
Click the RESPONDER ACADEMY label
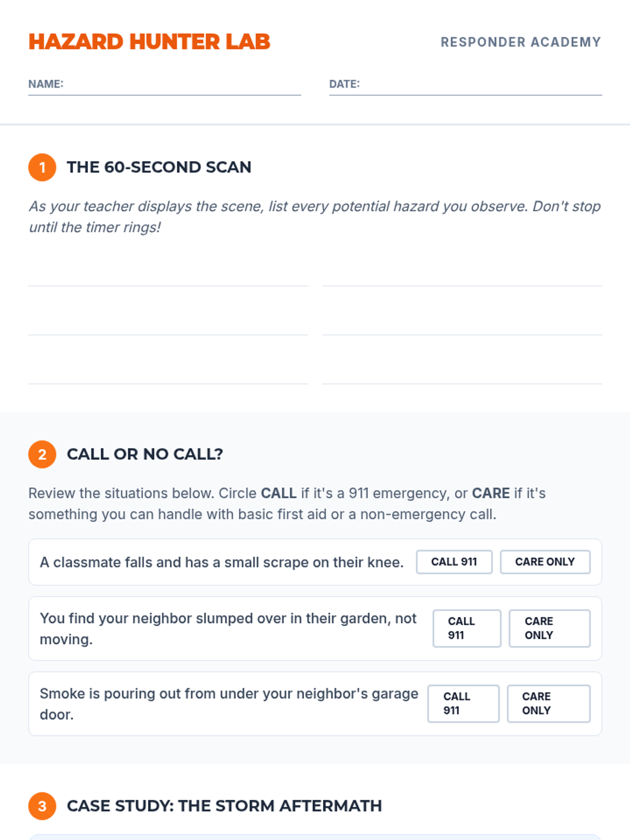click(521, 42)
